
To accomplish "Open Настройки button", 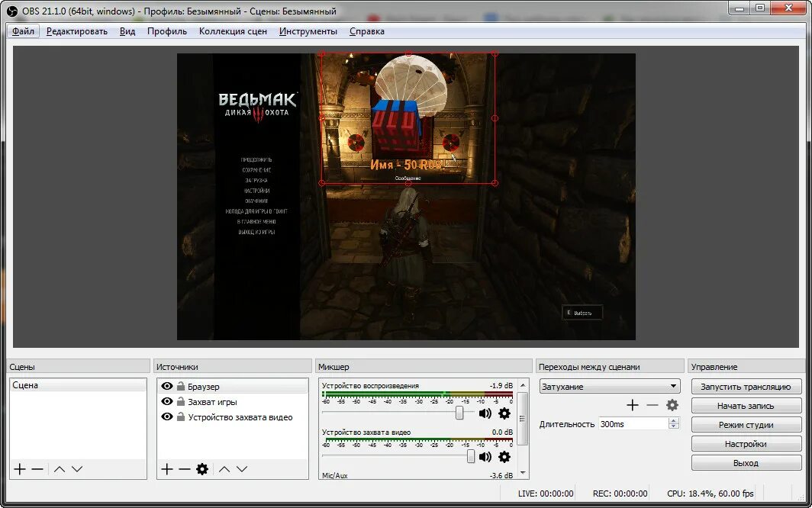I will click(x=746, y=444).
